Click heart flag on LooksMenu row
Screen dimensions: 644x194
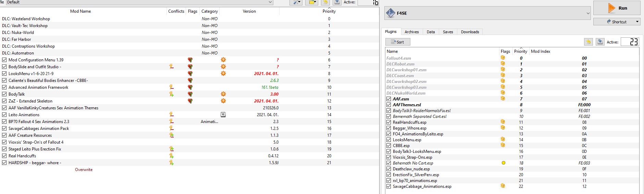[x=190, y=74]
